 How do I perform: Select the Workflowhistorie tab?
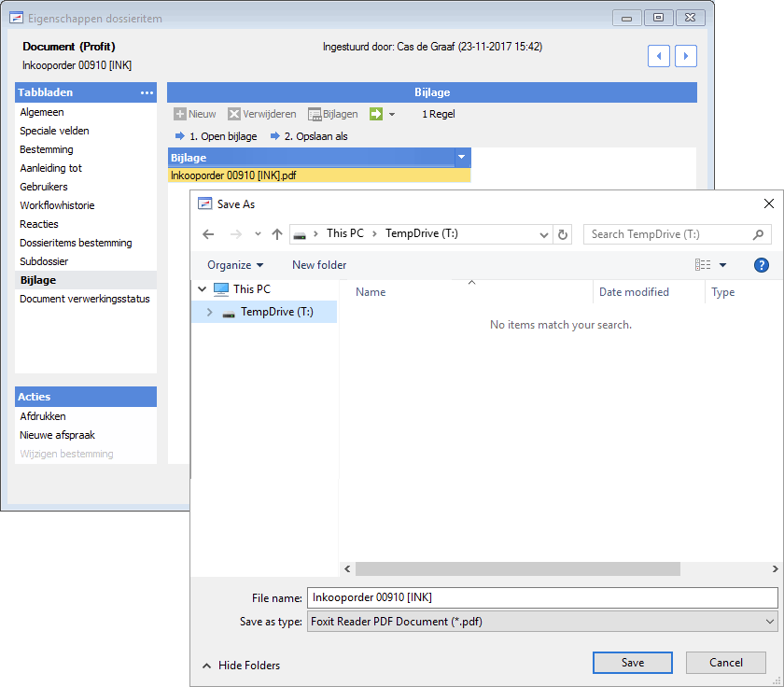tap(57, 205)
